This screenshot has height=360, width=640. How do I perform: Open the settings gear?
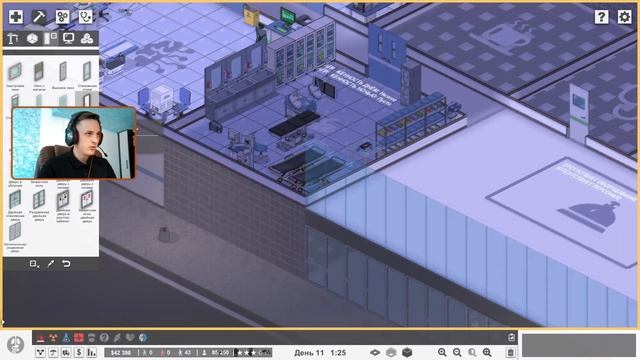(x=624, y=17)
